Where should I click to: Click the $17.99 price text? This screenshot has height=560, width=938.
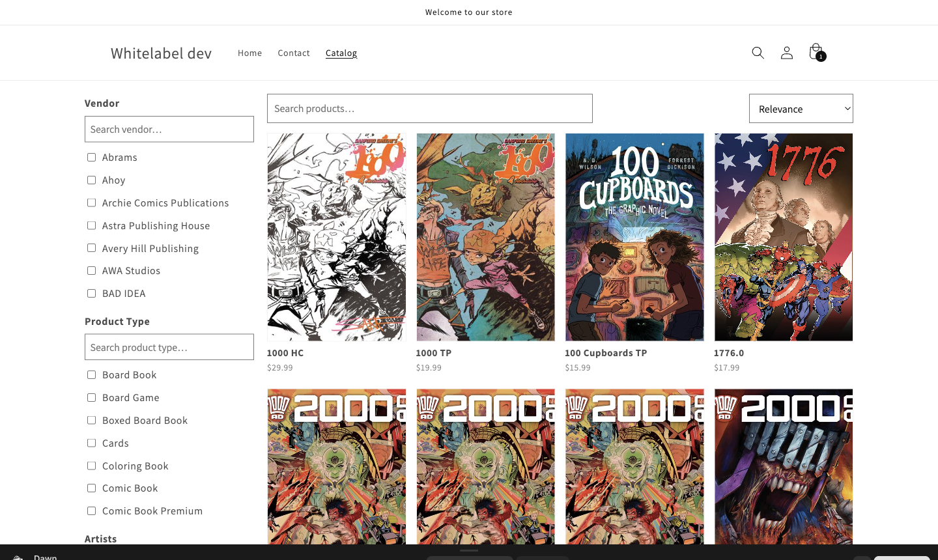click(727, 368)
